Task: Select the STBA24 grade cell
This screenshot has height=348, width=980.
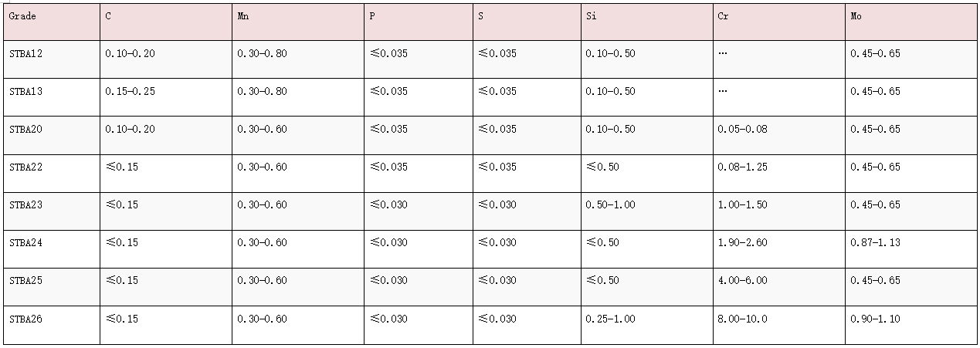Action: click(x=25, y=243)
